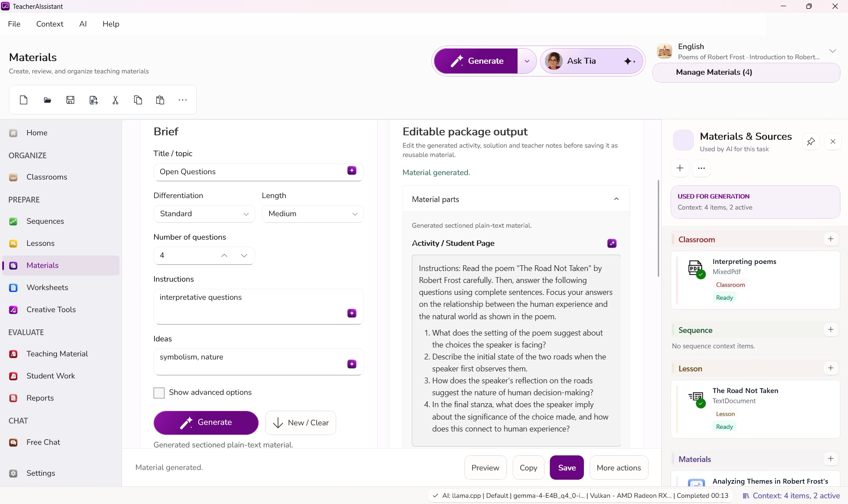Click the save disk toolbar icon
848x504 pixels.
(x=70, y=100)
